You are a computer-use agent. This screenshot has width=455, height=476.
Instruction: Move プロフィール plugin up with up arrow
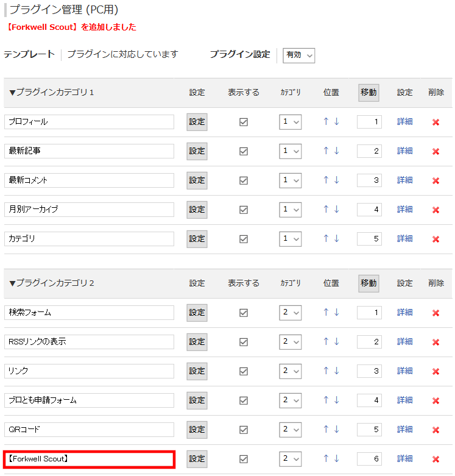(326, 121)
